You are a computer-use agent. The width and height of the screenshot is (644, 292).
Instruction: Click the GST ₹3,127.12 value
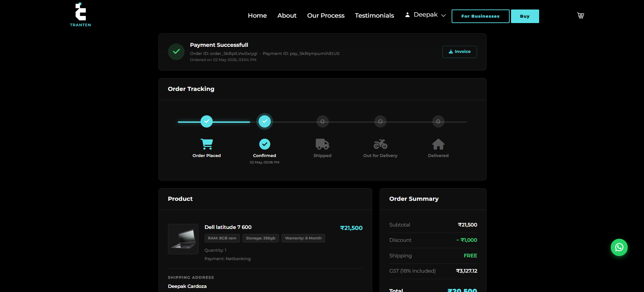point(467,271)
